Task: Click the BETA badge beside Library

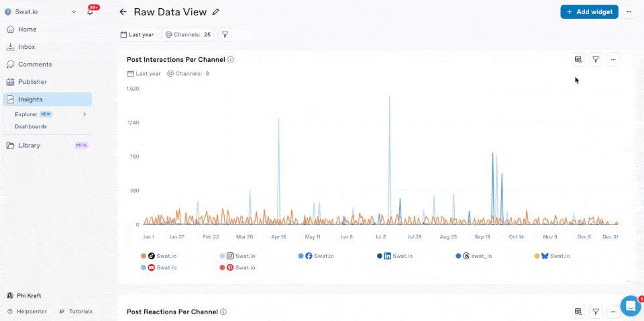Action: click(81, 145)
